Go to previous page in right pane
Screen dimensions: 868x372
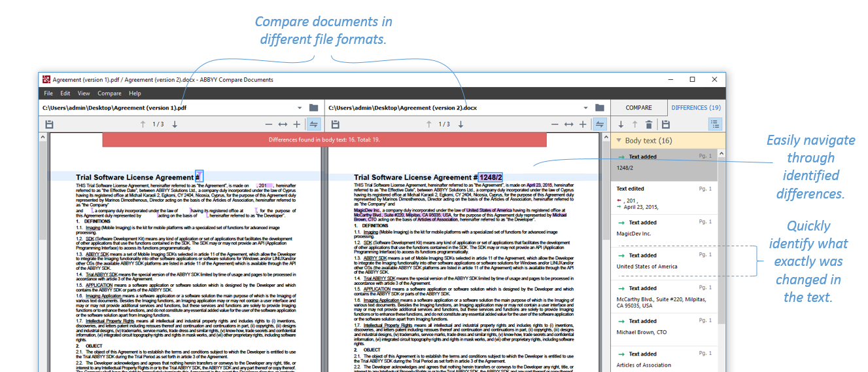[x=429, y=124]
